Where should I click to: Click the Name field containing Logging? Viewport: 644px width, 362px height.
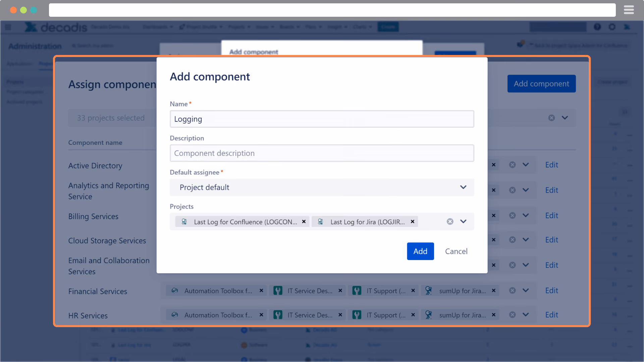[322, 119]
